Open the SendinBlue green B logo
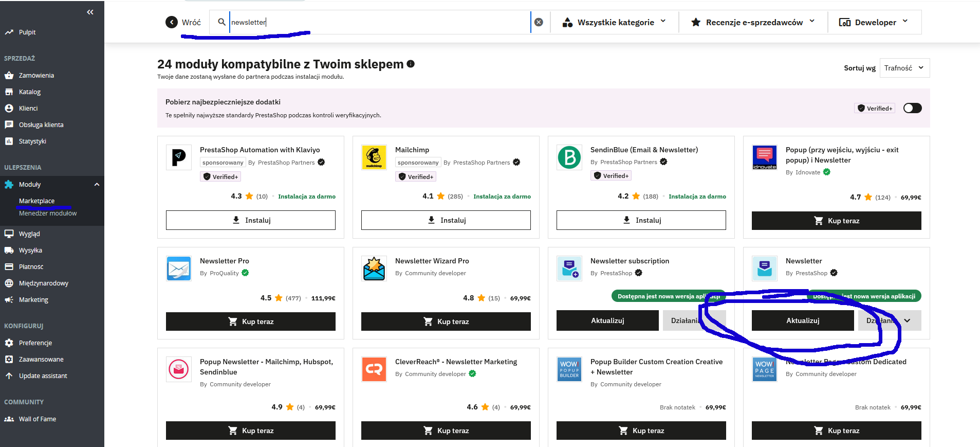 [569, 157]
